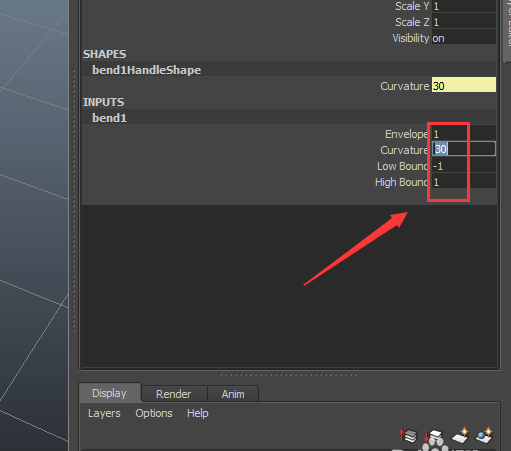Click the INPUTS section heading
Screen dimensions: 511x451
click(x=103, y=102)
